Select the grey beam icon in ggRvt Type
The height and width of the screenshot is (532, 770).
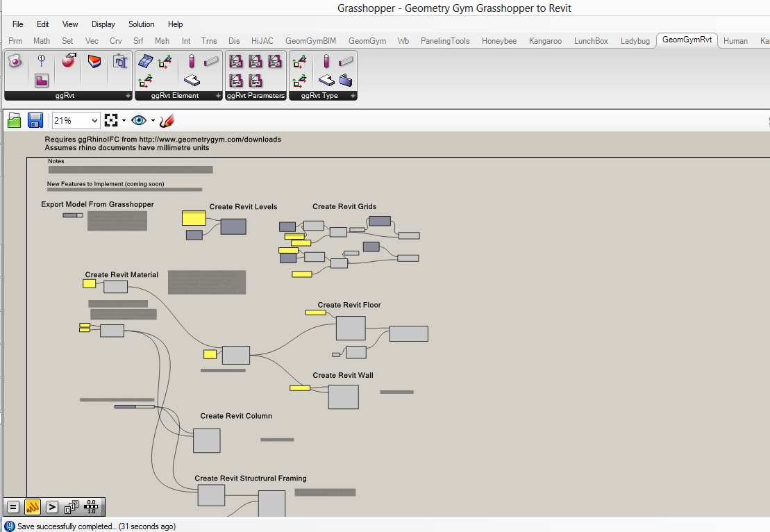tap(346, 61)
